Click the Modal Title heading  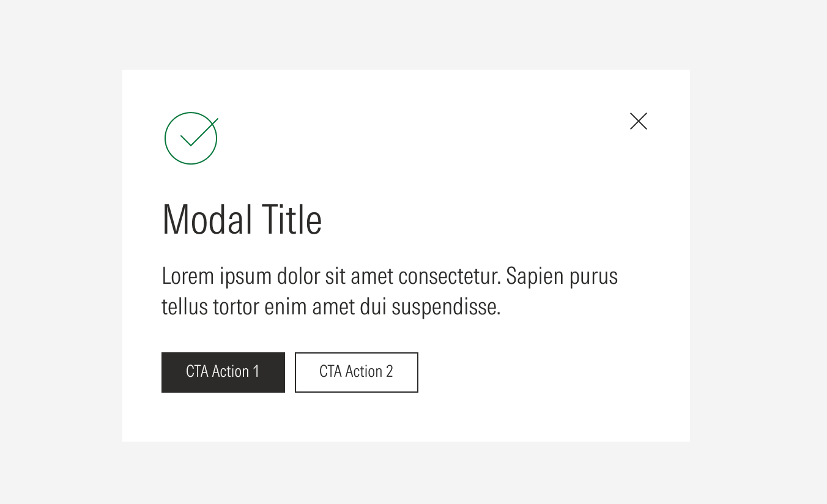(x=242, y=220)
